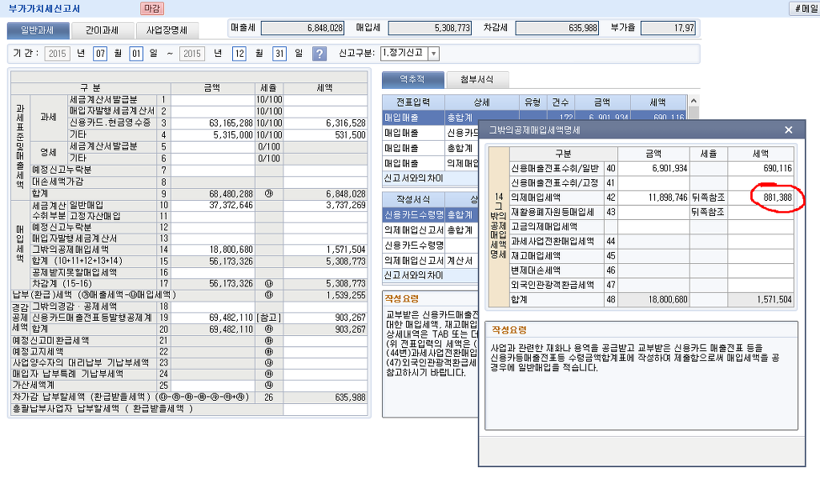Select 고정자산매입 row 11 label
Image resolution: width=820 pixels, height=504 pixels.
click(94, 216)
